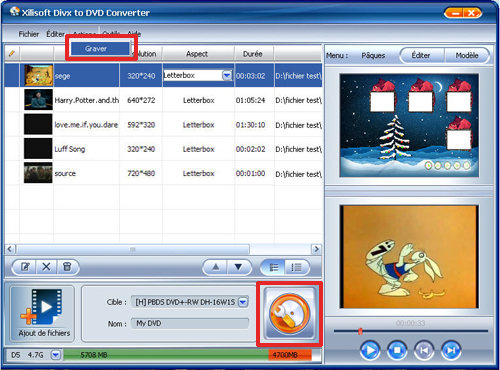
Task: Choose Graver from the Actions menu
Action: click(100, 49)
